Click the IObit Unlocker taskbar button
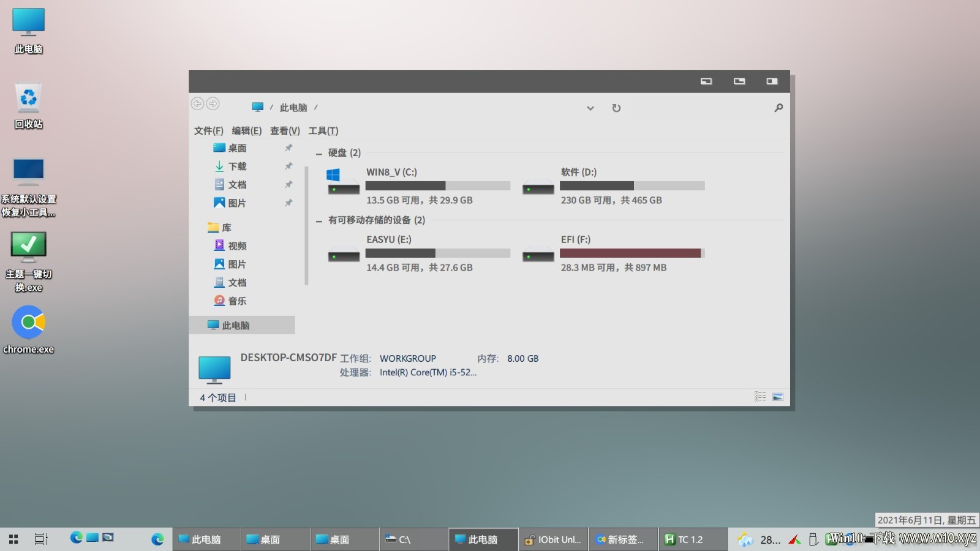Screen dimensions: 980x551 (x=554, y=539)
